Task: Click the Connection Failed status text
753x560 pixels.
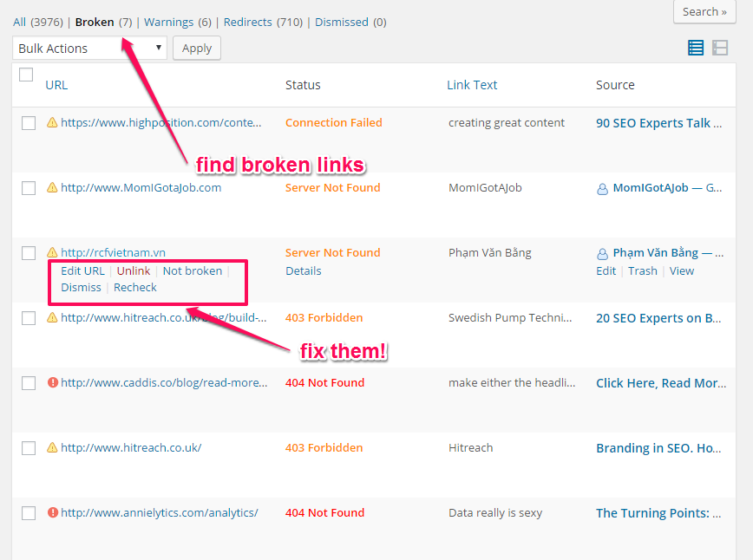Action: (x=334, y=122)
